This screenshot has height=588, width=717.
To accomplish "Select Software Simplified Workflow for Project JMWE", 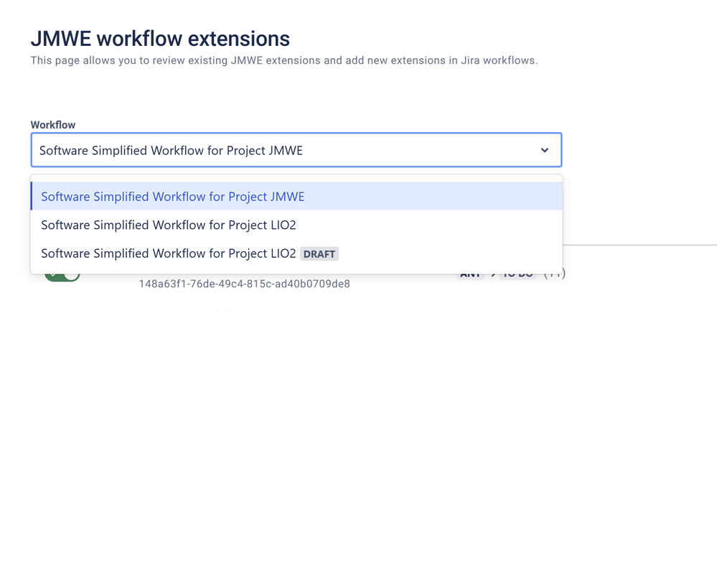I will coord(173,196).
